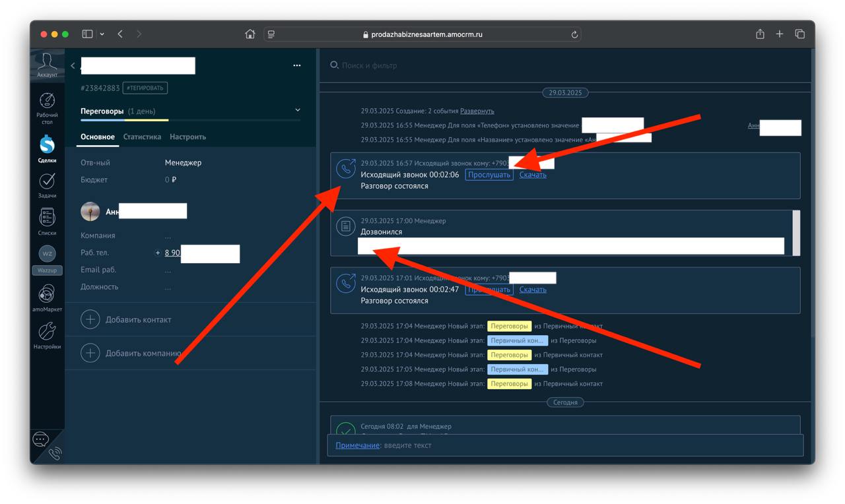845x504 pixels.
Task: Click the Бюджет value 0 ₽
Action: tap(170, 179)
